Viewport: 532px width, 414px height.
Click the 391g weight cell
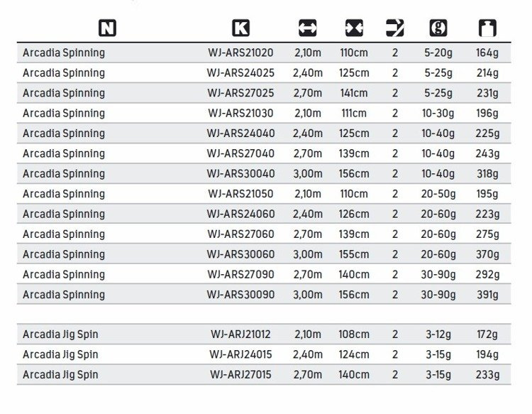click(x=487, y=295)
